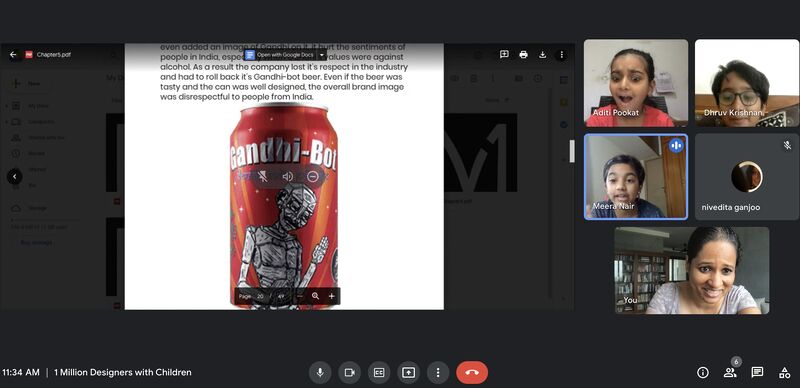
Task: Open the more options menu in call bar
Action: (438, 373)
